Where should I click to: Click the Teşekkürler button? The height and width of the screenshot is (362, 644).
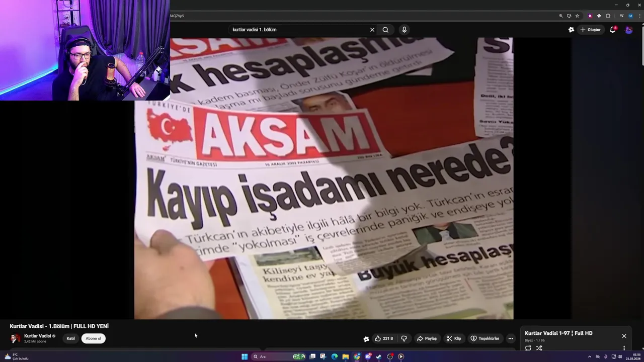[485, 338]
